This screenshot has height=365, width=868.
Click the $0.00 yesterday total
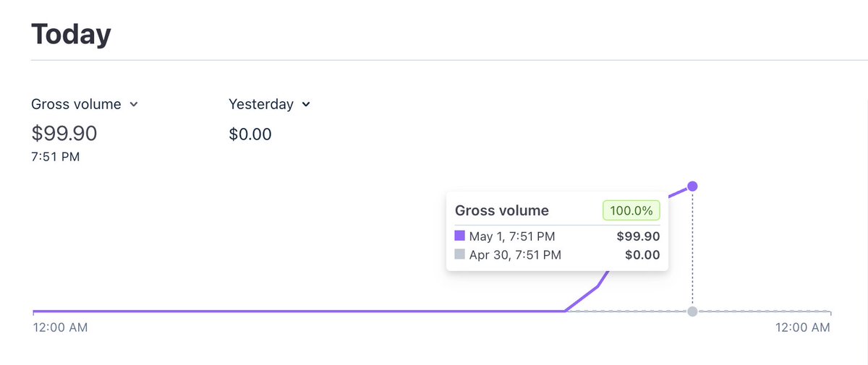(250, 134)
